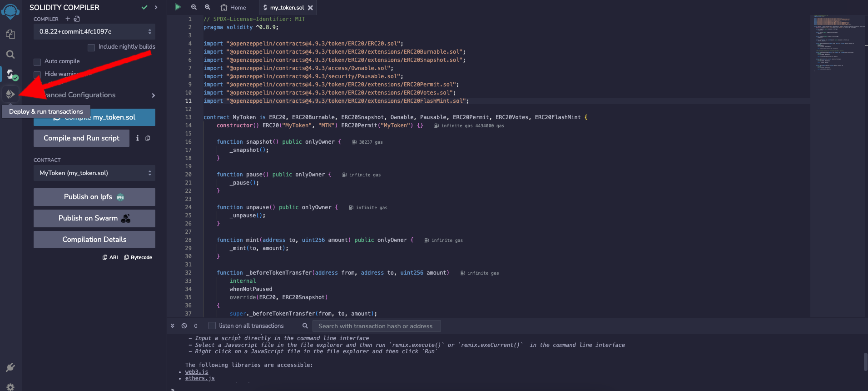
Task: Open the CONTRACT MyToken dropdown
Action: pyautogui.click(x=94, y=173)
